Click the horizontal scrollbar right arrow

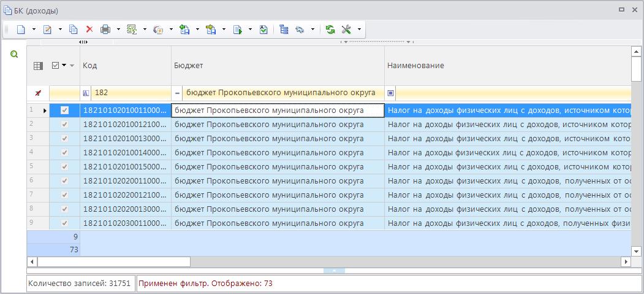[x=626, y=261]
